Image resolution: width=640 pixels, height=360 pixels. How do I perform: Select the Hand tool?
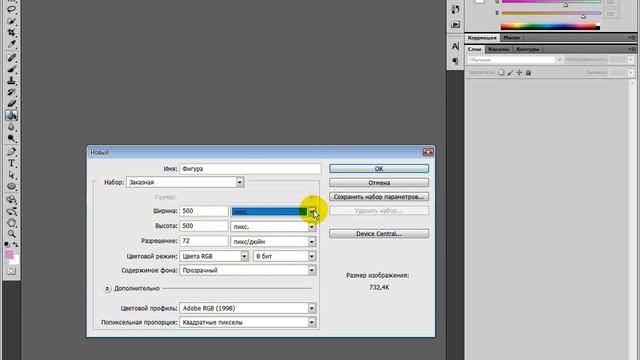(x=11, y=223)
